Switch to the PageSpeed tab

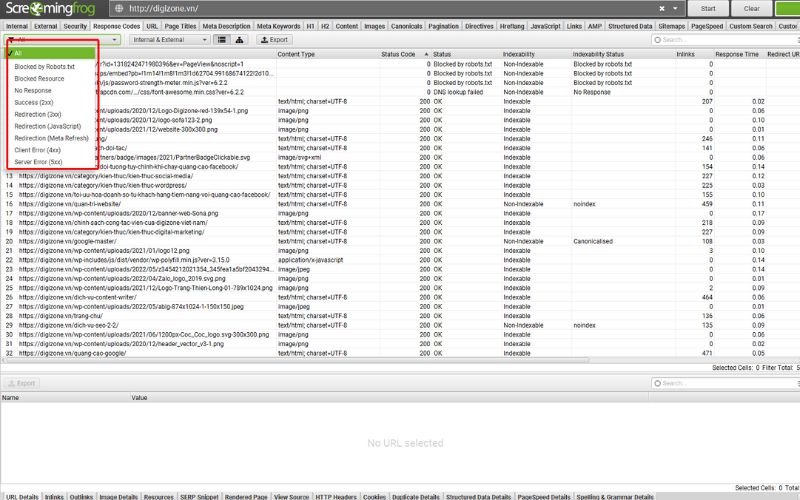707,26
